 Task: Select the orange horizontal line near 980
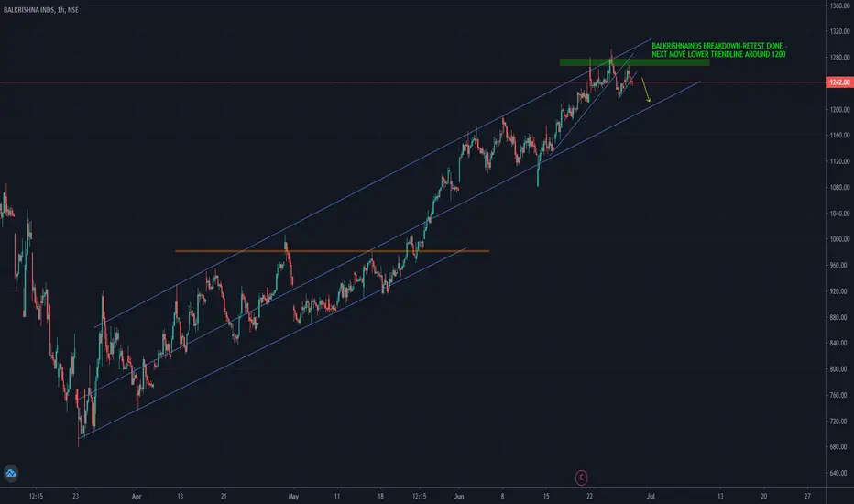(333, 251)
